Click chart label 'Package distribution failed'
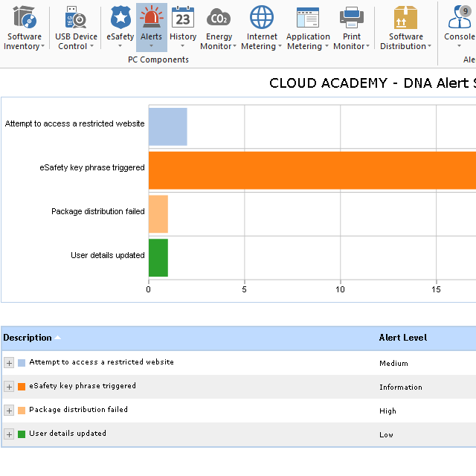 pyautogui.click(x=97, y=211)
